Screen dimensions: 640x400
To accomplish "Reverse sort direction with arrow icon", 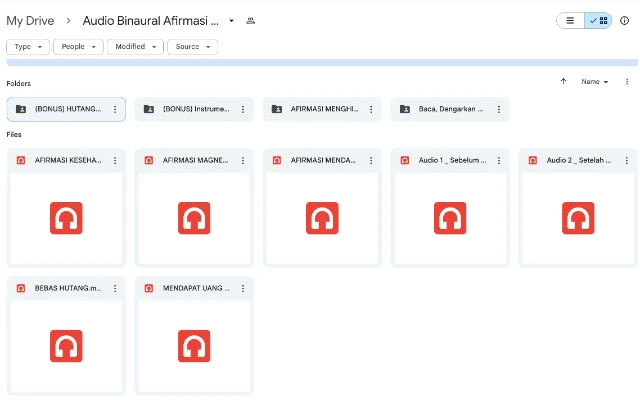I will pos(563,82).
